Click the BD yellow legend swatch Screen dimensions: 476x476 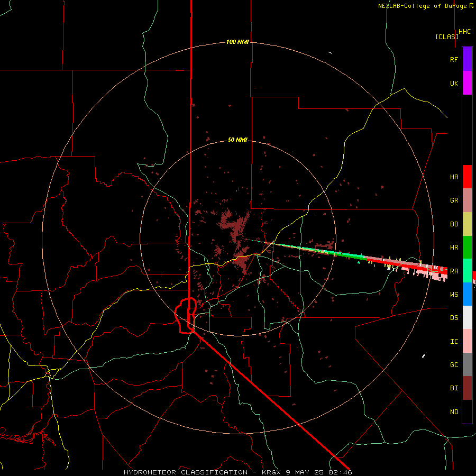[467, 224]
